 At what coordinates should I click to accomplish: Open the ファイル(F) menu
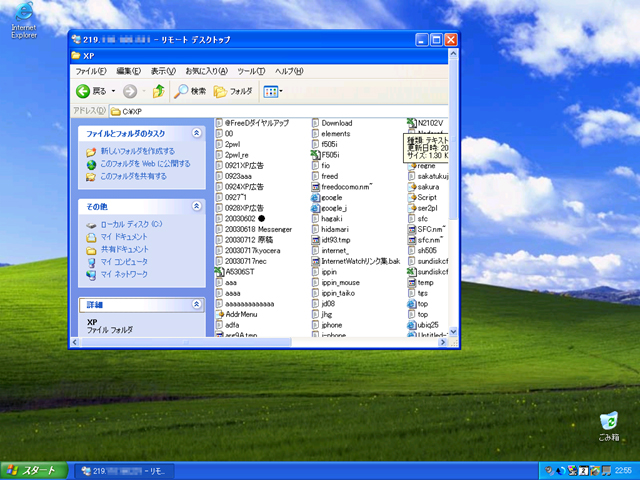[91, 71]
